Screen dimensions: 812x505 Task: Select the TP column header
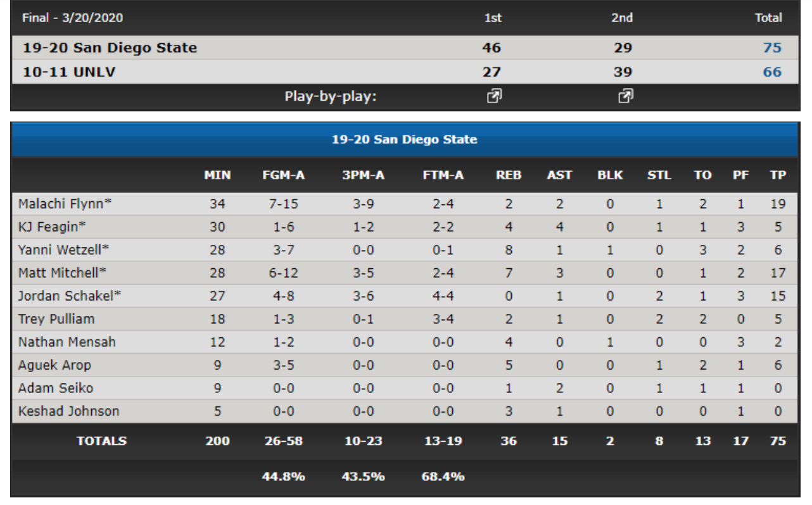click(x=778, y=176)
